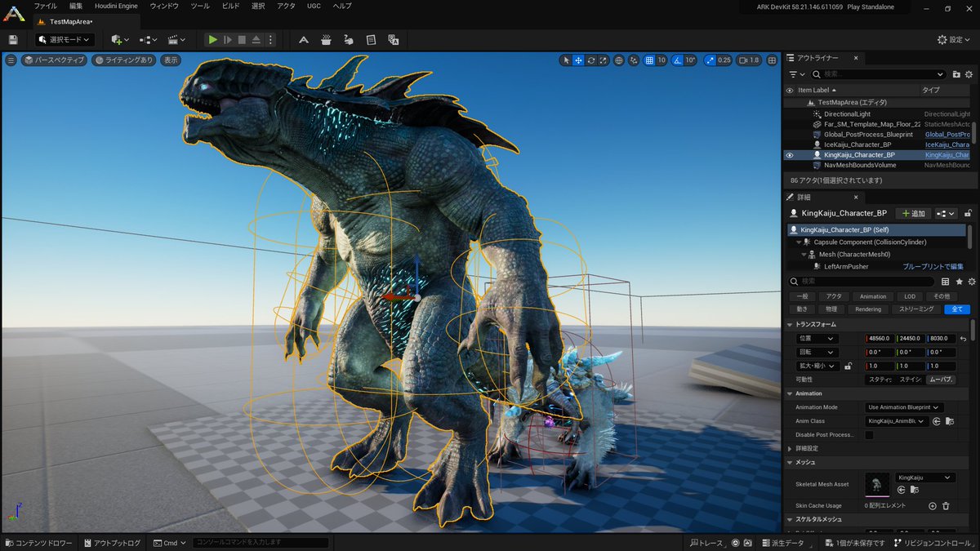Select NavMeshBoundsVolume in the Outliner
The image size is (980, 551).
[860, 165]
